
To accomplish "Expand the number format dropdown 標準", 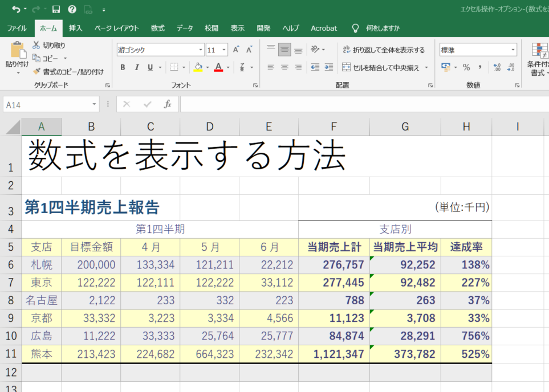I will [x=513, y=50].
